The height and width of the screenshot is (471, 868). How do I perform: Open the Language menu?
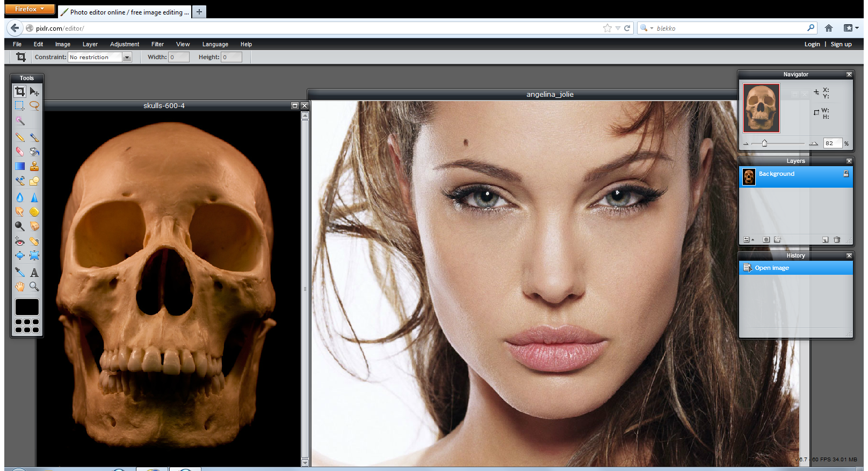[x=215, y=44]
